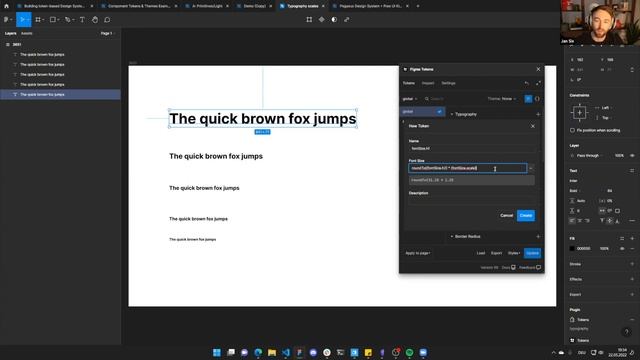The width and height of the screenshot is (640, 360).
Task: Toggle the global token set checkbox
Action: click(x=439, y=111)
